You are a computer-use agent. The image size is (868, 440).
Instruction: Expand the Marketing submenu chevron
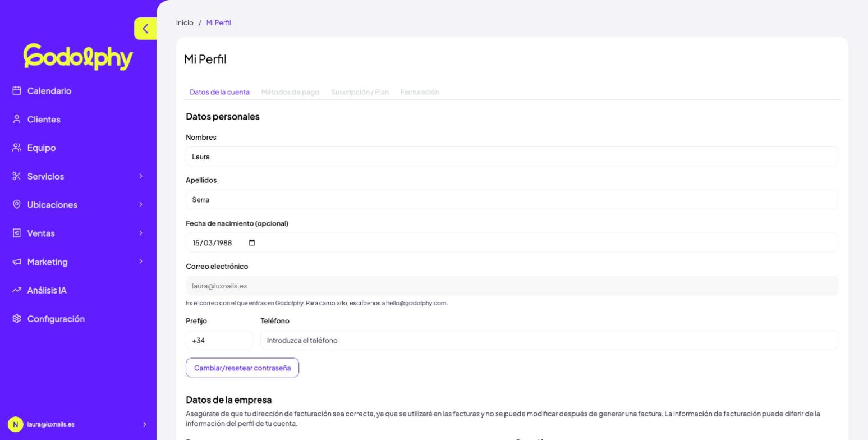point(141,262)
